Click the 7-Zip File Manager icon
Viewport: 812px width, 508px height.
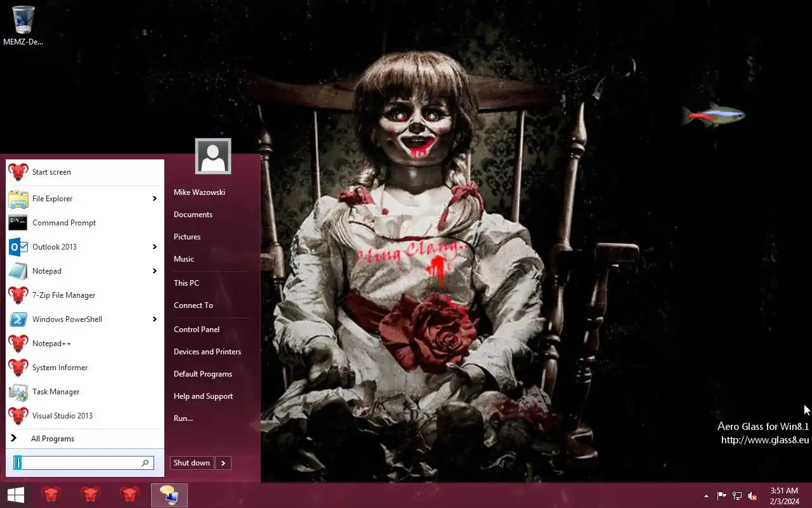coord(18,295)
